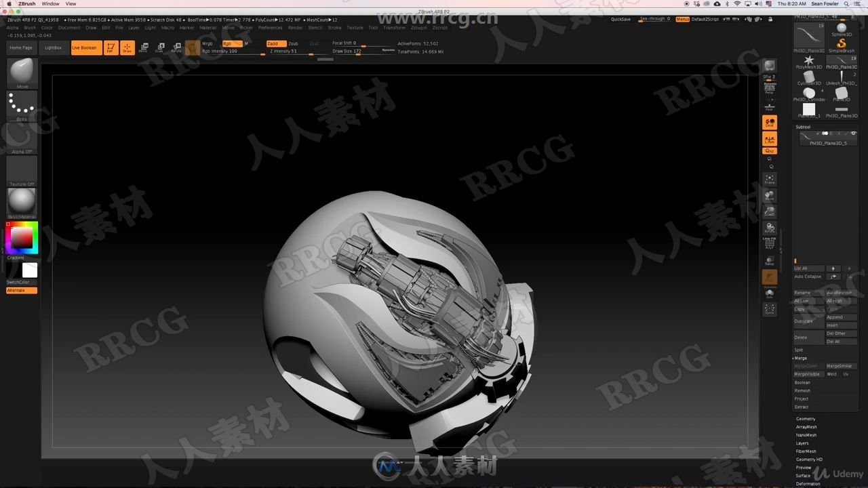Open the Dots stroke type selector

click(22, 106)
